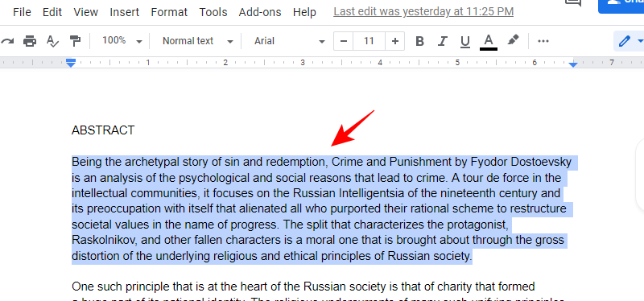Click the line starting 'Raskolnikov, and other fallen'
Viewport: 644px width, 301px height.
(318, 239)
